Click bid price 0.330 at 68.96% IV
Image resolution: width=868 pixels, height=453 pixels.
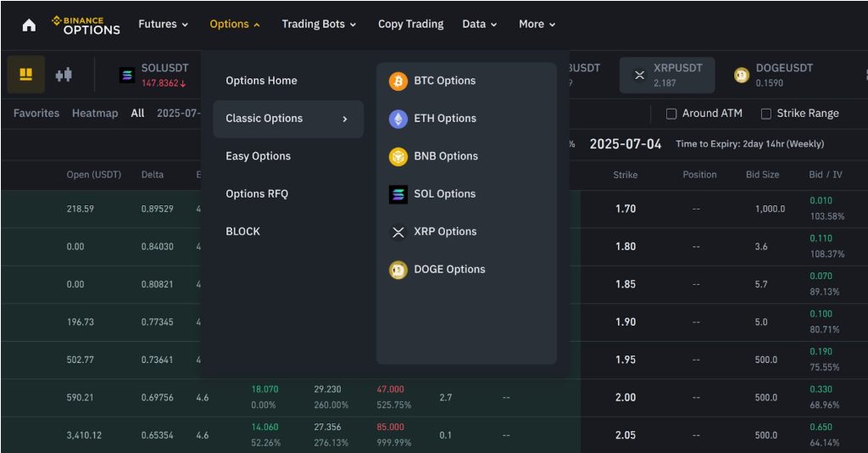821,389
